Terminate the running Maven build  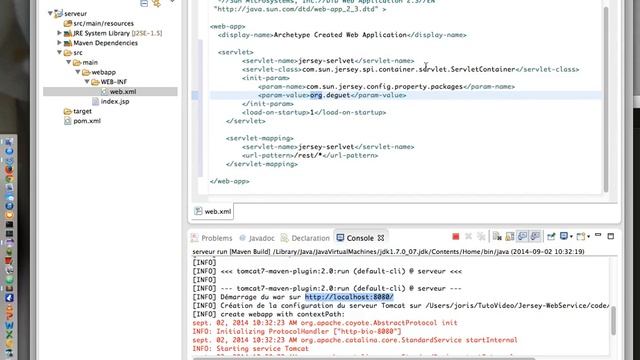(x=456, y=236)
